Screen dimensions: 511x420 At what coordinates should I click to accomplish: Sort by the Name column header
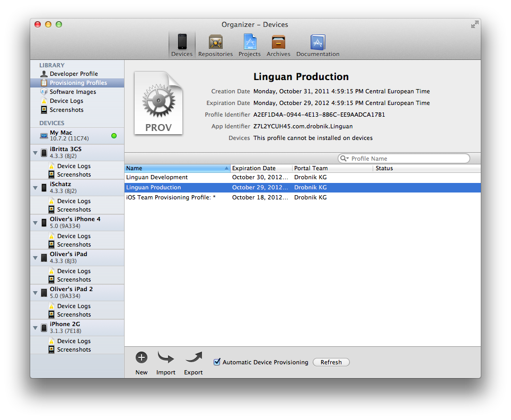coord(177,168)
